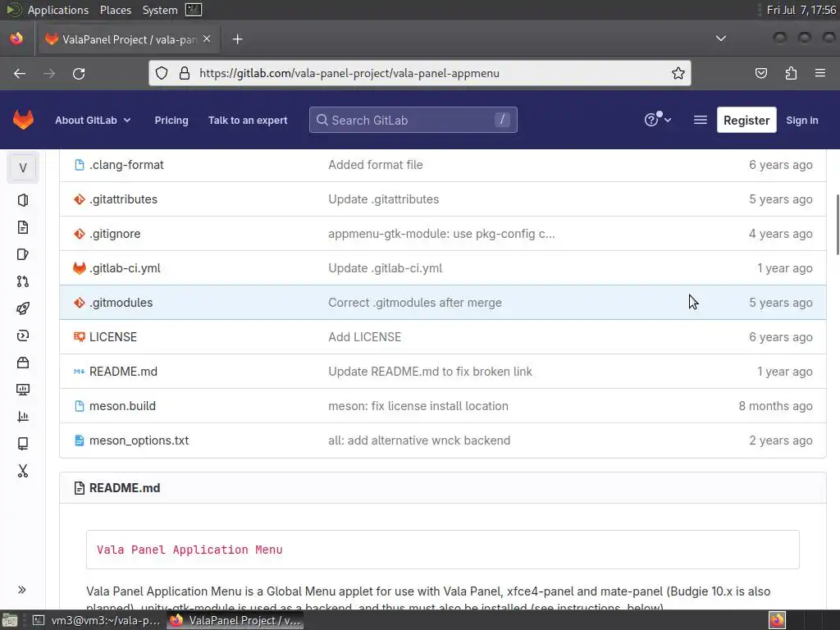
Task: Open commit 'Update README.md to fix broken link'
Action: tap(430, 372)
